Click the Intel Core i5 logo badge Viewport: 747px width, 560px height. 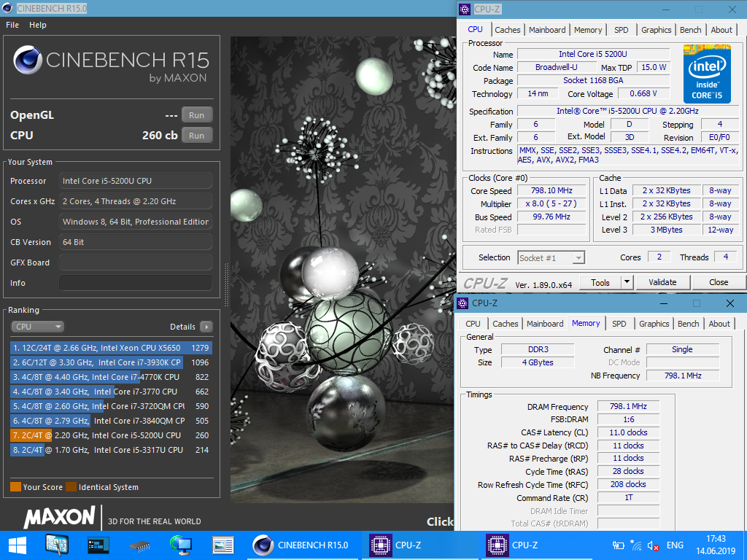click(x=707, y=74)
